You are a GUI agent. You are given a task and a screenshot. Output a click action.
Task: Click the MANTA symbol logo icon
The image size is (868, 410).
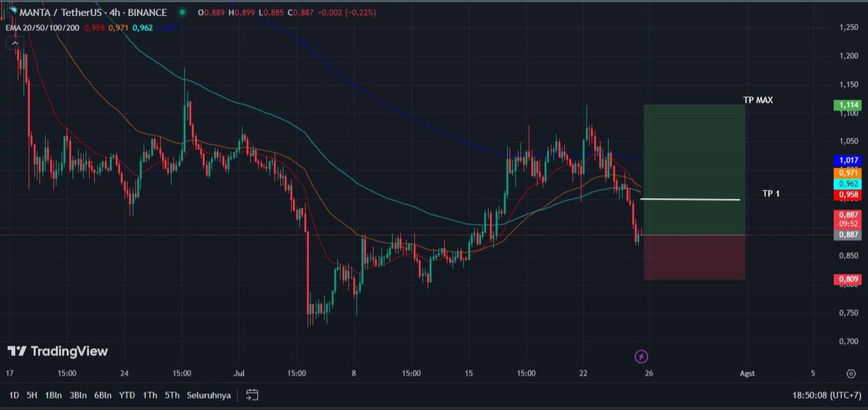[13, 13]
